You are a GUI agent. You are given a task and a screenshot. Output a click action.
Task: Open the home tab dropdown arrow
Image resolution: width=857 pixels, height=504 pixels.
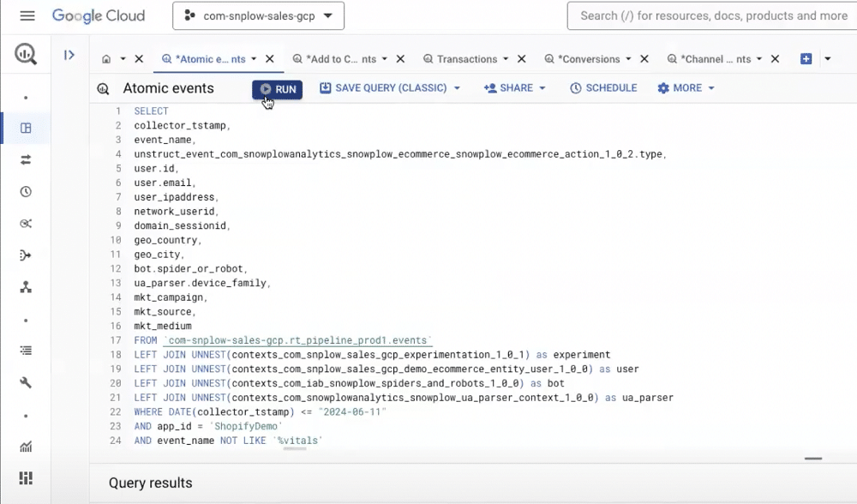pyautogui.click(x=123, y=59)
